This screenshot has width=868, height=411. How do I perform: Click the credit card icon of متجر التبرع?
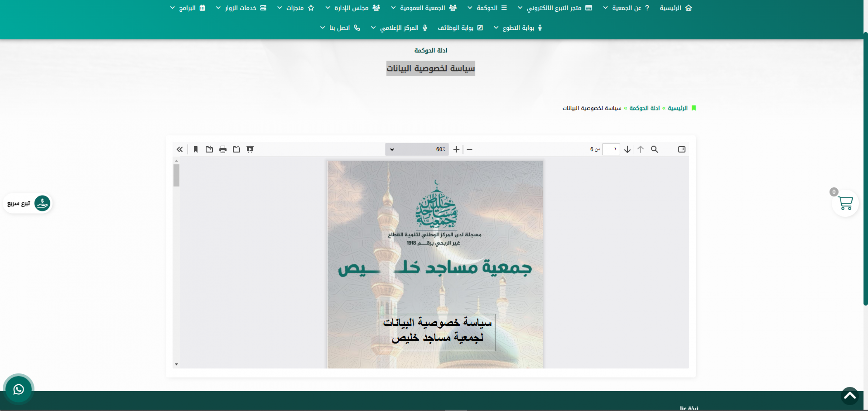(x=589, y=8)
